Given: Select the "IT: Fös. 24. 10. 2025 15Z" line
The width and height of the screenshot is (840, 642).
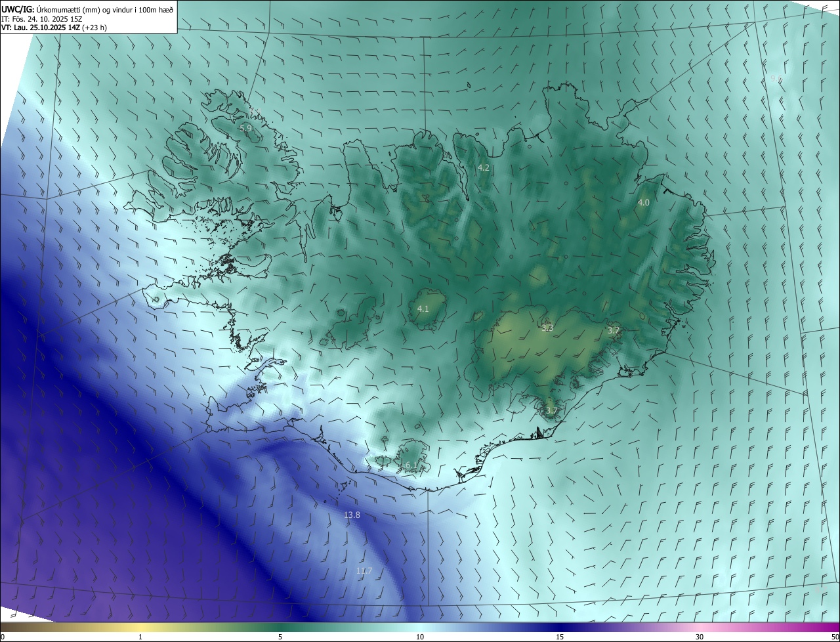Looking at the screenshot, I should 43,18.
